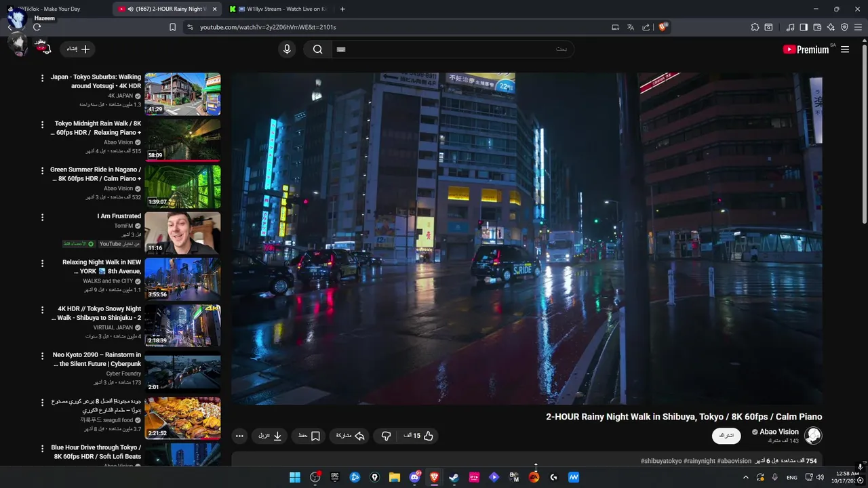
Task: Download the current video
Action: coord(270,436)
